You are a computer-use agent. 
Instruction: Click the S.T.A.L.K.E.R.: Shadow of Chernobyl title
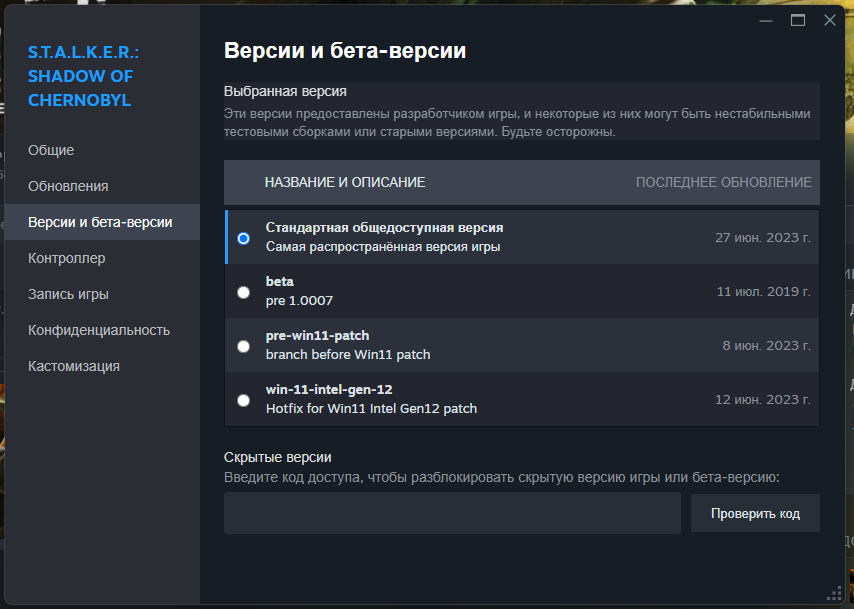pyautogui.click(x=83, y=76)
